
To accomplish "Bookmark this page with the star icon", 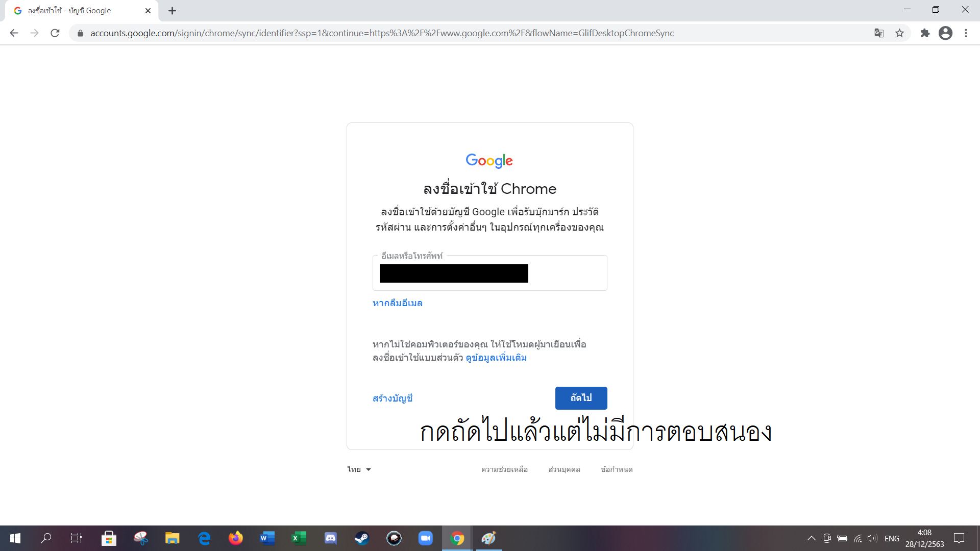I will [x=899, y=33].
